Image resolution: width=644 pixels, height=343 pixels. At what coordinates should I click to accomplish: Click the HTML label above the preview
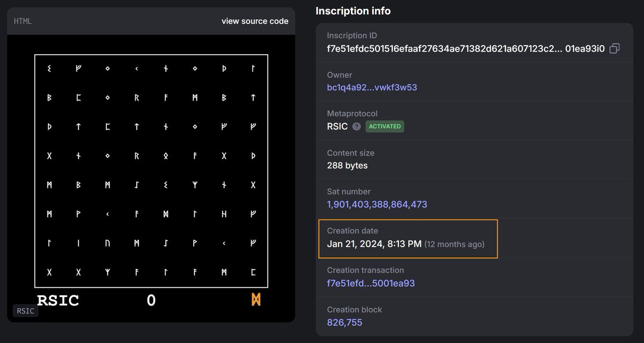tap(23, 21)
